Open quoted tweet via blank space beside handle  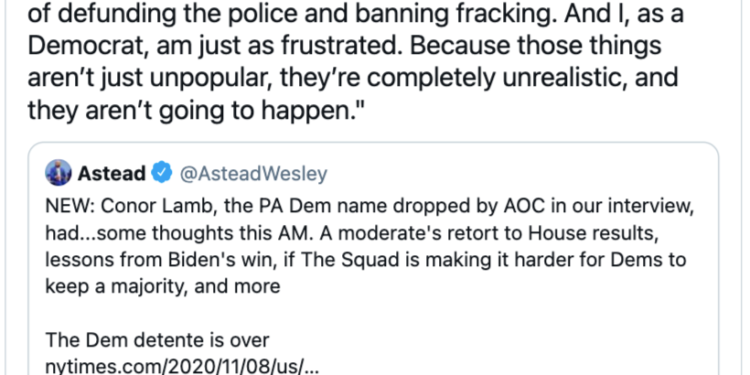point(521,173)
